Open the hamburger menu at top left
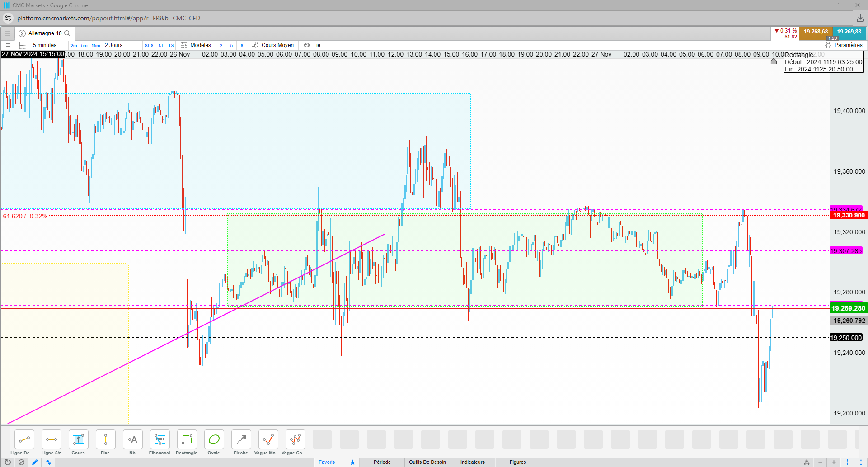 click(8, 33)
